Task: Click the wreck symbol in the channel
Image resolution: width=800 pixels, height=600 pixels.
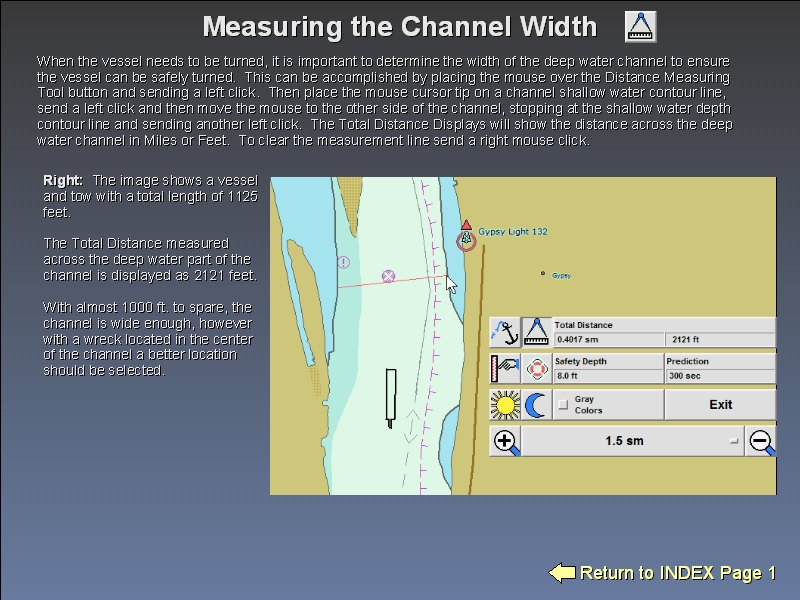Action: (389, 276)
